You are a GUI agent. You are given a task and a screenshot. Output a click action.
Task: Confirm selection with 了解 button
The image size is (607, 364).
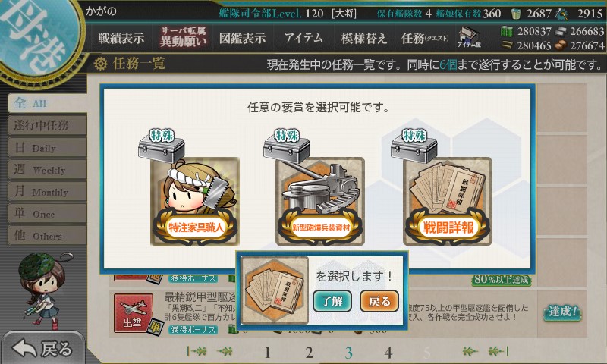(x=332, y=301)
